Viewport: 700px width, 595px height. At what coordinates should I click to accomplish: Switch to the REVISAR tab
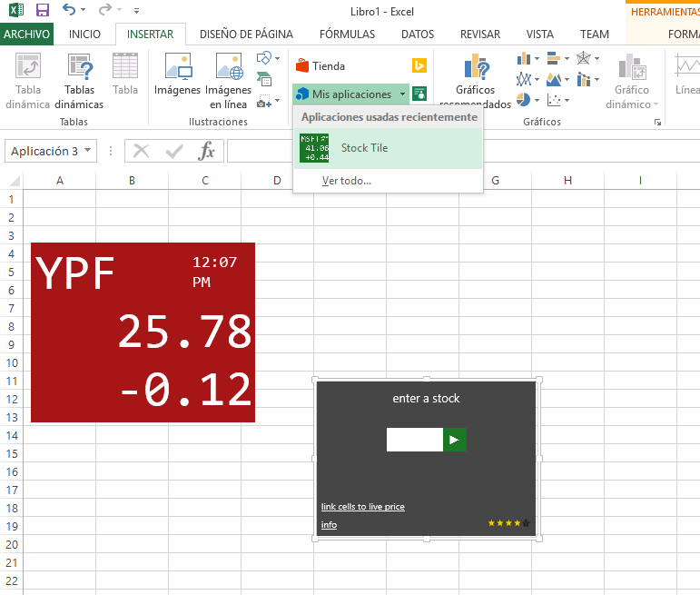click(480, 34)
